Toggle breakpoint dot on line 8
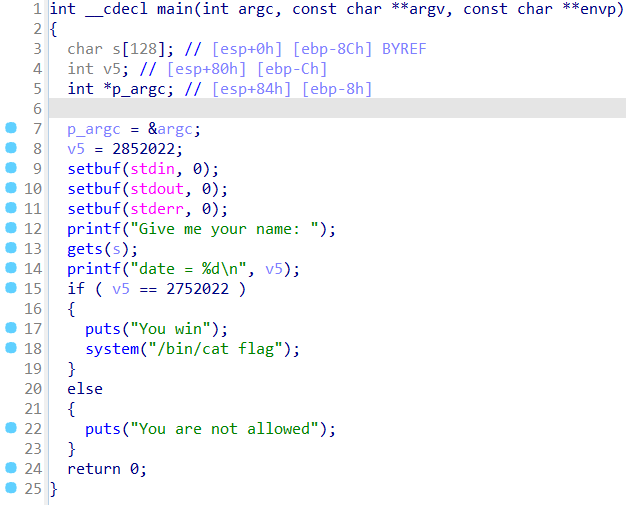This screenshot has height=505, width=626. [11, 148]
